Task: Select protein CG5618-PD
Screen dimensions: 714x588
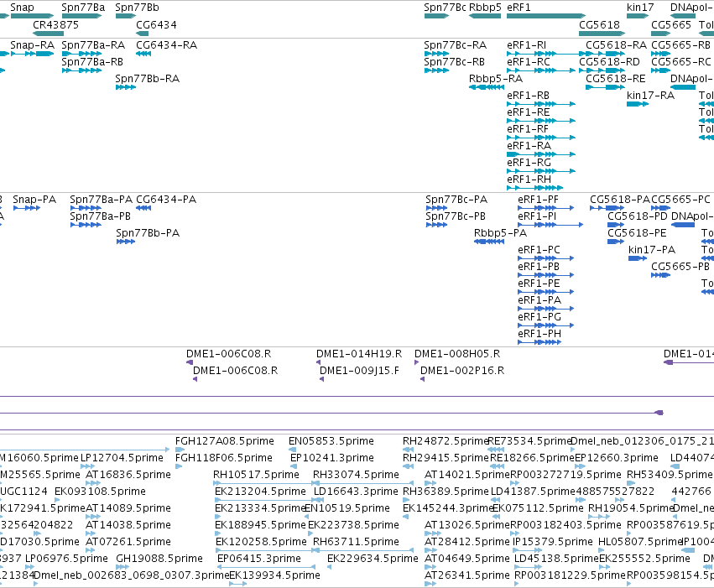Action: [x=616, y=226]
